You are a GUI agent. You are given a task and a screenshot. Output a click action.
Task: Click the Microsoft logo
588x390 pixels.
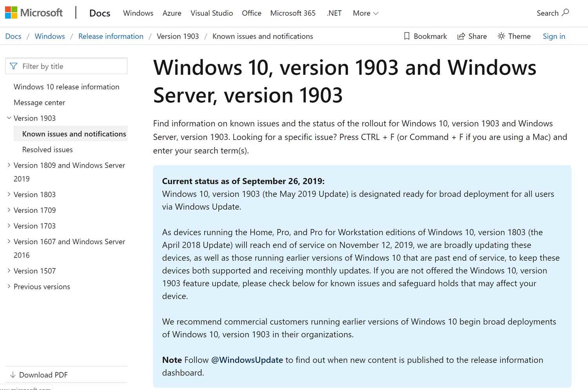(33, 12)
